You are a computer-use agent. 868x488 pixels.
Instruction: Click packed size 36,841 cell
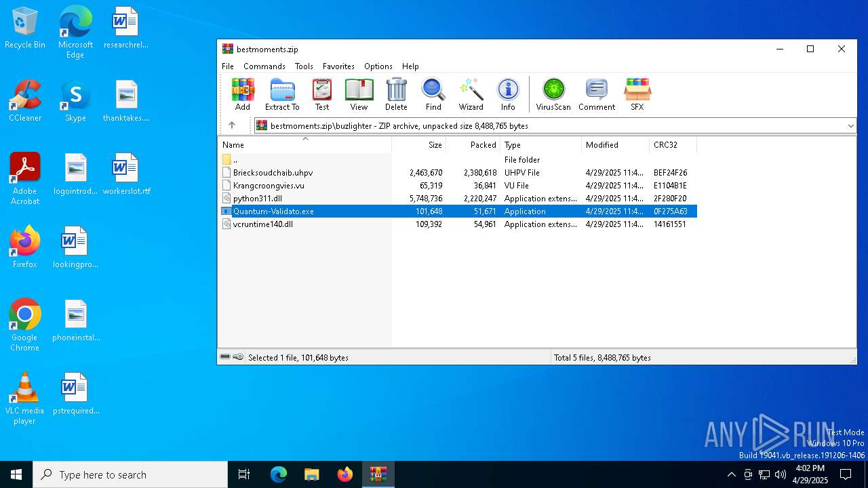pos(485,186)
